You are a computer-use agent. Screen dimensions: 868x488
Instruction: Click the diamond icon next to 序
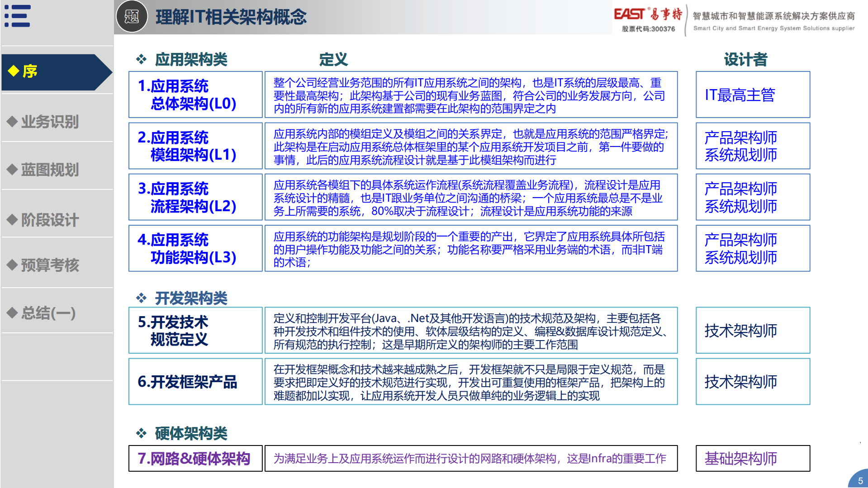13,71
